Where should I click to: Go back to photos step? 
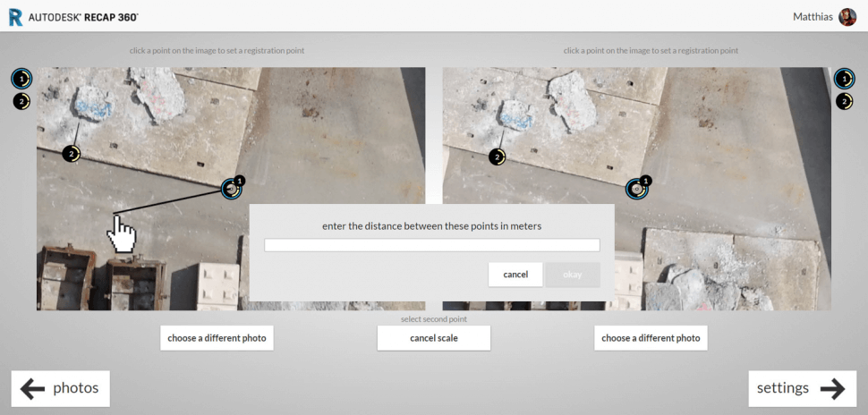click(x=60, y=388)
